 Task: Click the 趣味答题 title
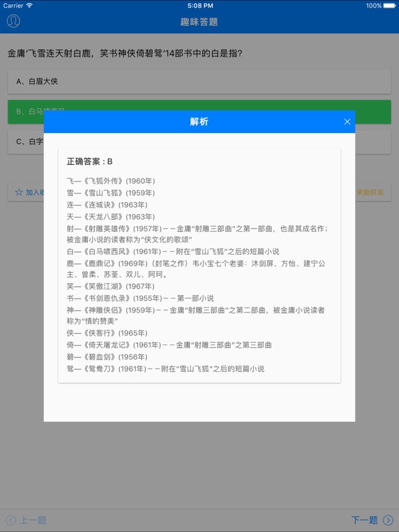pyautogui.click(x=199, y=22)
